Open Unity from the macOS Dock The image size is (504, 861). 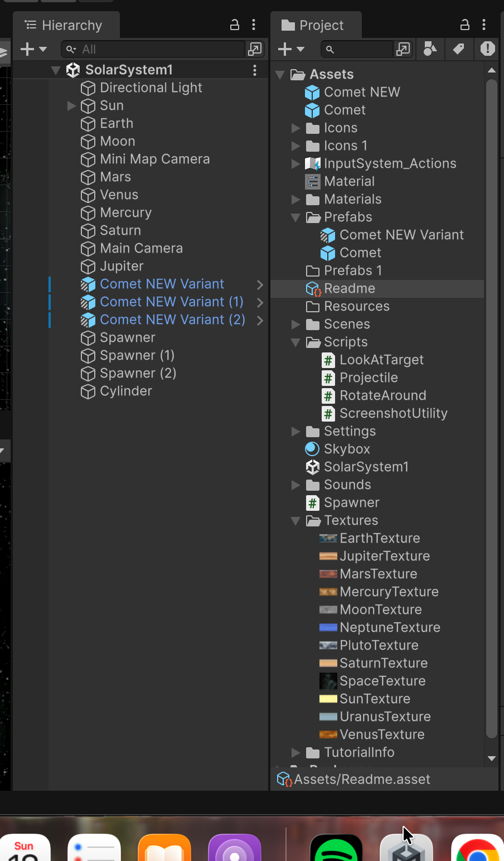(406, 848)
